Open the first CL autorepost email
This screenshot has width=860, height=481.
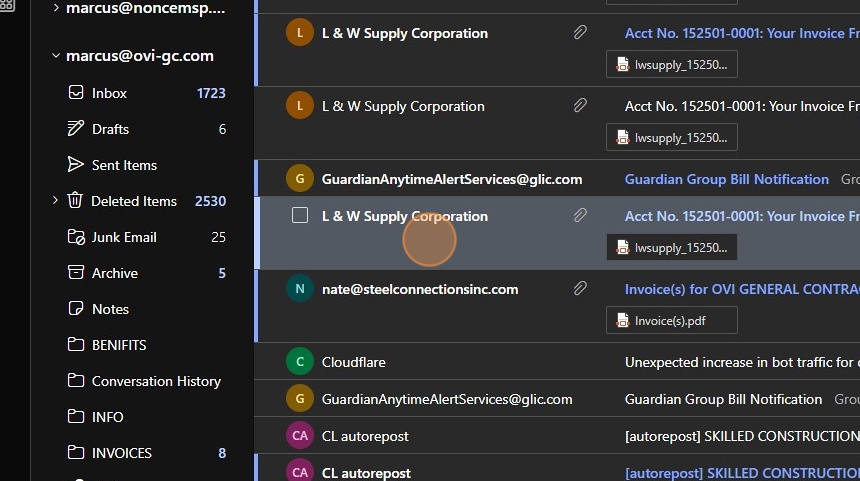point(559,435)
